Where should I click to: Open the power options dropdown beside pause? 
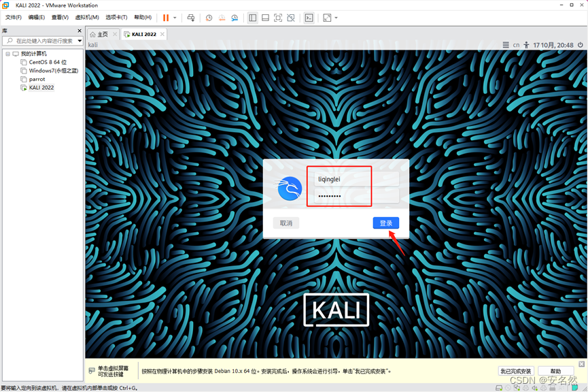click(x=175, y=18)
